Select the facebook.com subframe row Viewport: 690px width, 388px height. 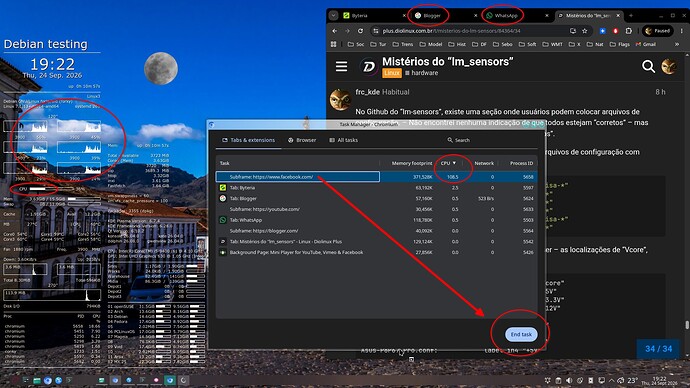point(377,177)
